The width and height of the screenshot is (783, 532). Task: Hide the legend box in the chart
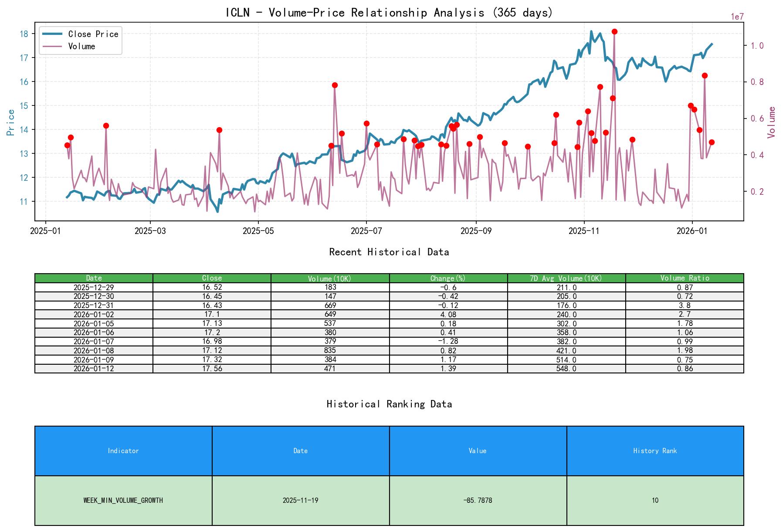[x=80, y=40]
